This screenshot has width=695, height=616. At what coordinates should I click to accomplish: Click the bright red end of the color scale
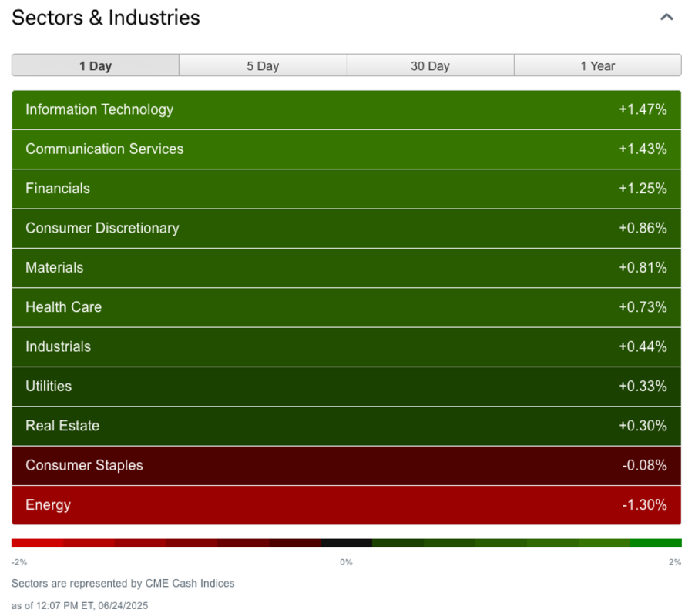click(x=37, y=543)
